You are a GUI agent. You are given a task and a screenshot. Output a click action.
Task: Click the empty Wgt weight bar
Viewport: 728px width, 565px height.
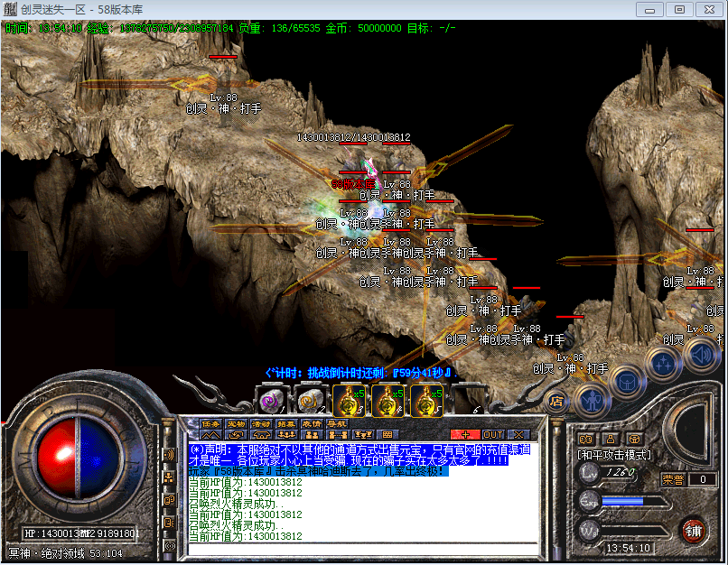tap(636, 530)
